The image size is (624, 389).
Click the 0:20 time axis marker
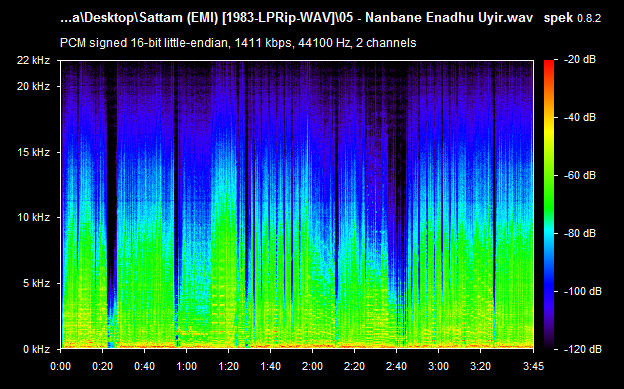102,366
